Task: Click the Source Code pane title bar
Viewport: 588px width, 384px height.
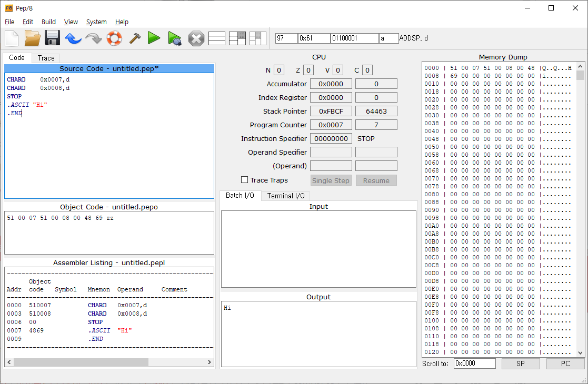Action: point(109,68)
